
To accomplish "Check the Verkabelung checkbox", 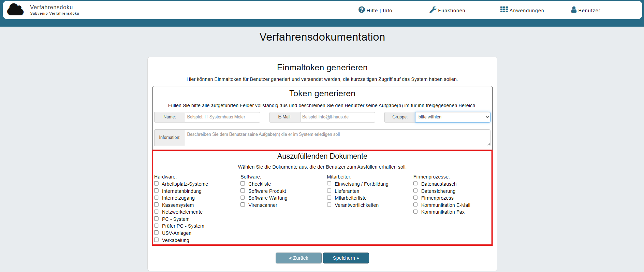I will pyautogui.click(x=156, y=240).
